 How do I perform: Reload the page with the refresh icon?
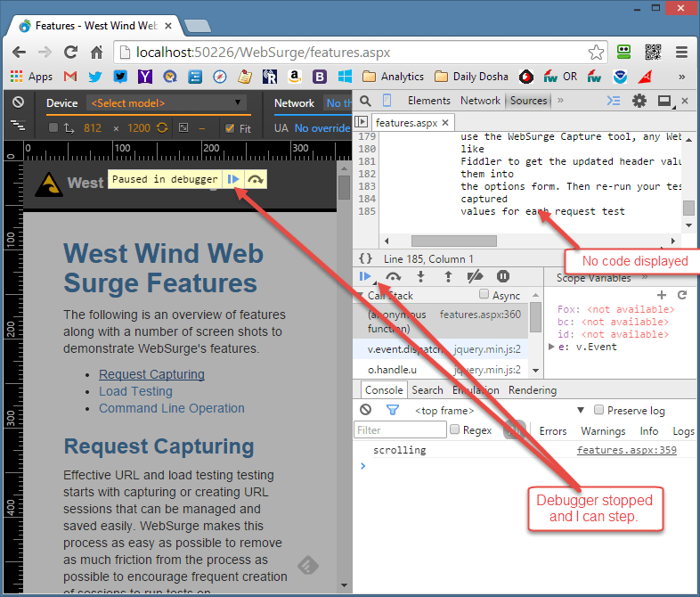70,53
